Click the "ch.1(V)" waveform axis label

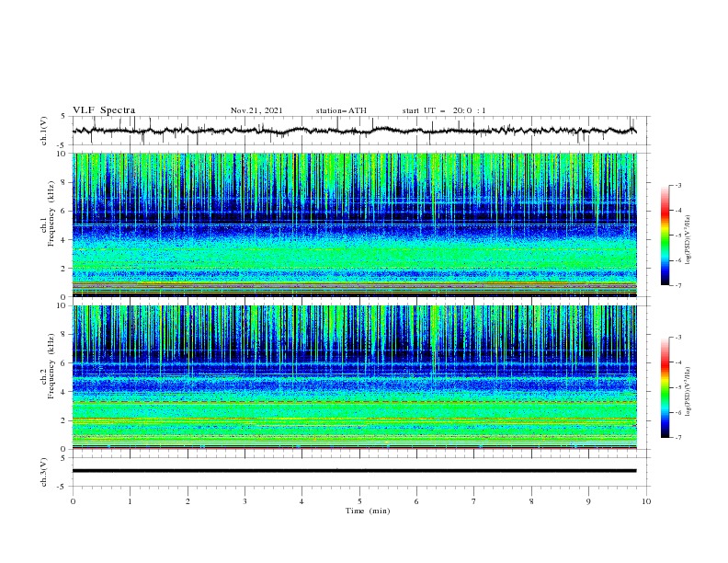(44, 131)
